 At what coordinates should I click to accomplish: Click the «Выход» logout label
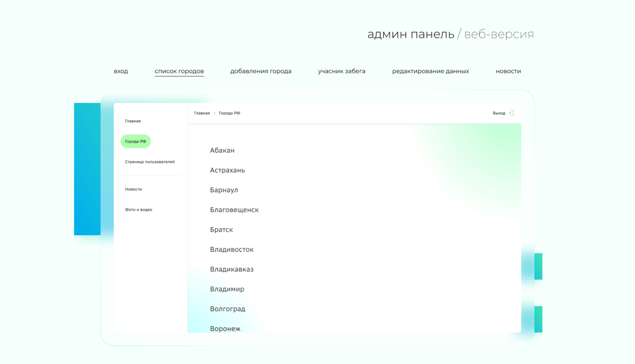(x=499, y=113)
